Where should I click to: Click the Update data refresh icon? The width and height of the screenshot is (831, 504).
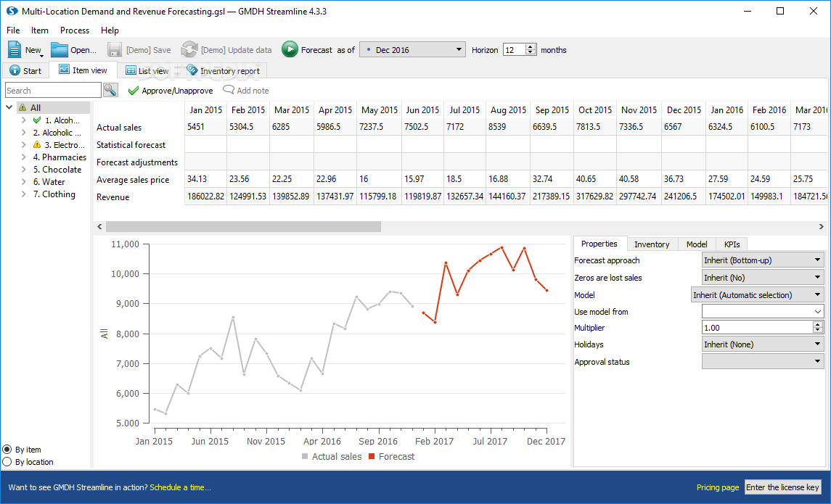click(x=189, y=50)
